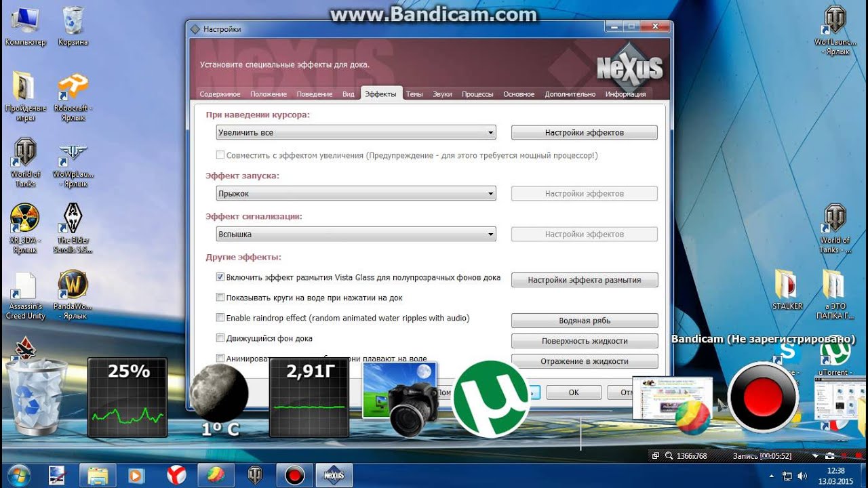Click the Bandicam magnifier icon near 1366x768

point(669,456)
